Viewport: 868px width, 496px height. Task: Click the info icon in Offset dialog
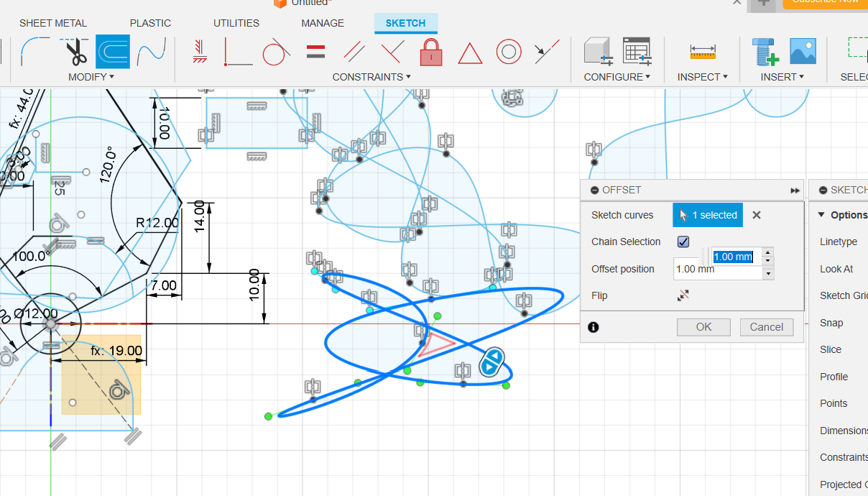tap(594, 327)
